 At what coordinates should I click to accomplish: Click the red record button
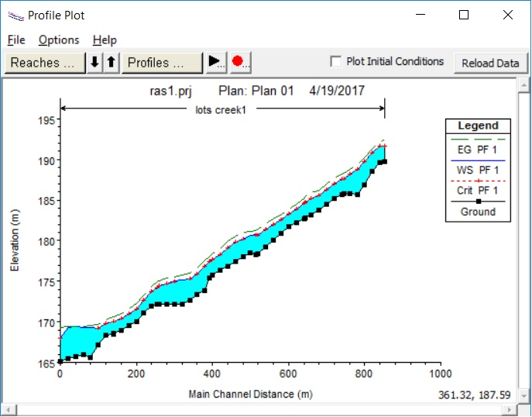coord(239,63)
